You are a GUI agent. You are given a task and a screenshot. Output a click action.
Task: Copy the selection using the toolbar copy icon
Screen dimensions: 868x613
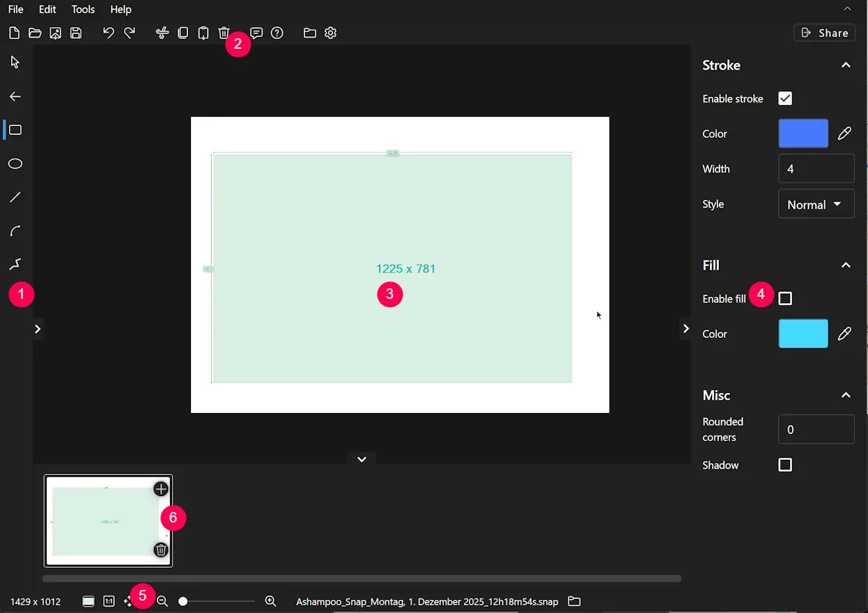[183, 33]
